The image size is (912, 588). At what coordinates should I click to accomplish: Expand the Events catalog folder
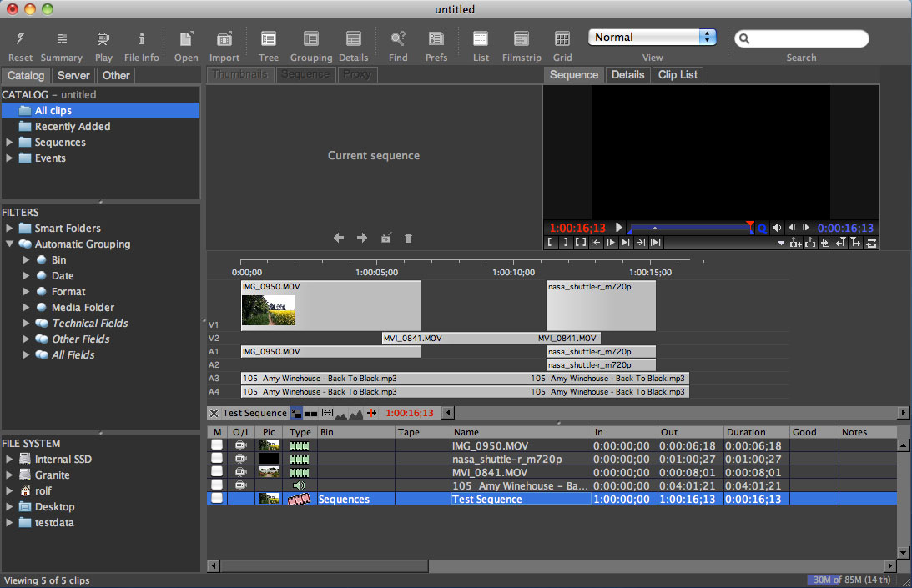coord(9,158)
